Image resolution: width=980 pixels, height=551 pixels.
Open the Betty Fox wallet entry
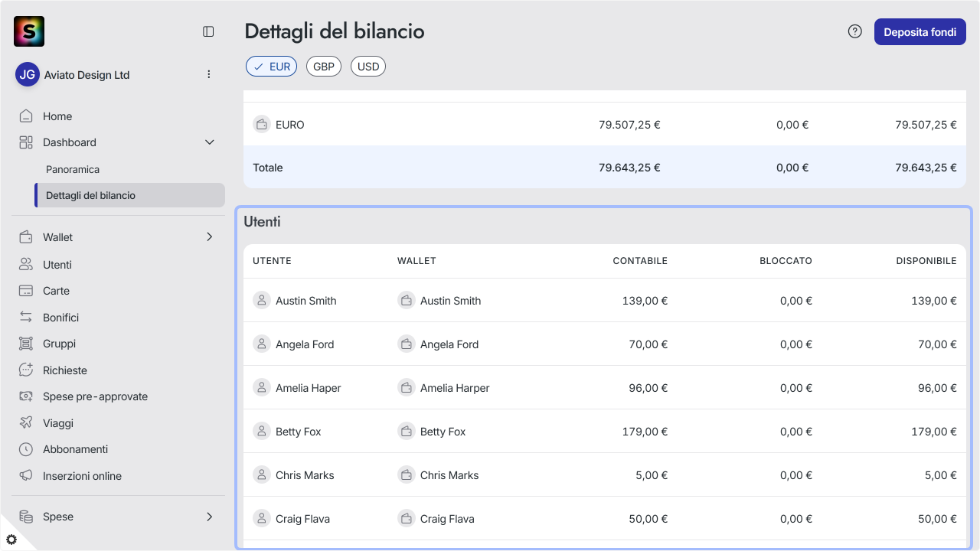pos(443,432)
